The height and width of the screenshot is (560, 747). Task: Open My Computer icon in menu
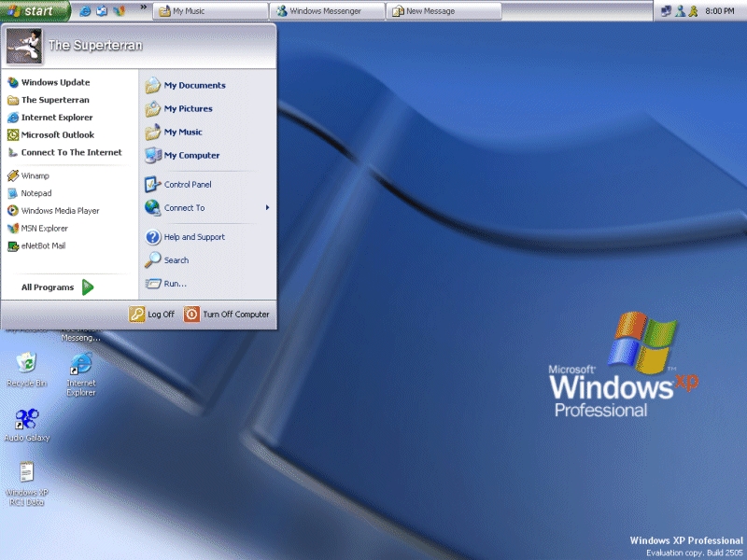(x=153, y=155)
